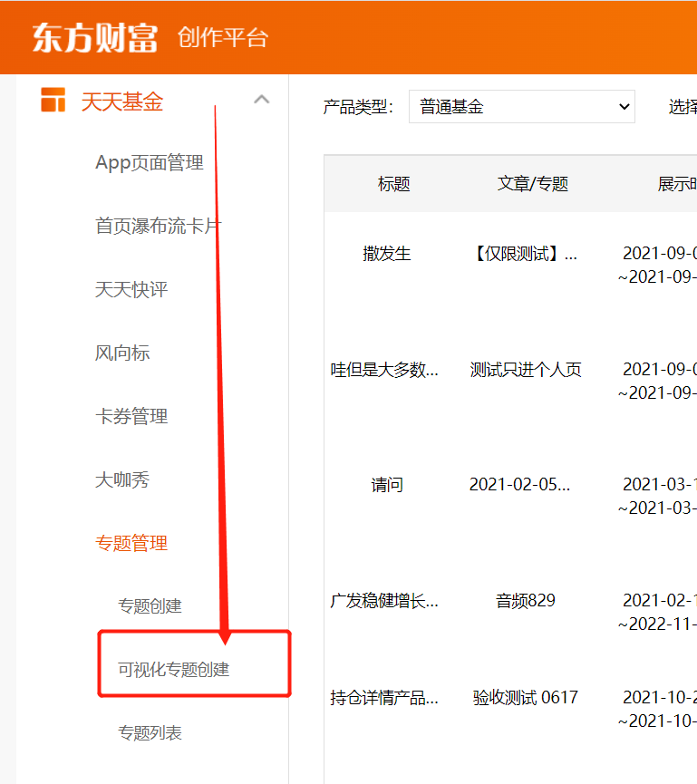Click the 天天基金 orange grid icon
Viewport: 697px width, 784px height.
pyautogui.click(x=53, y=100)
